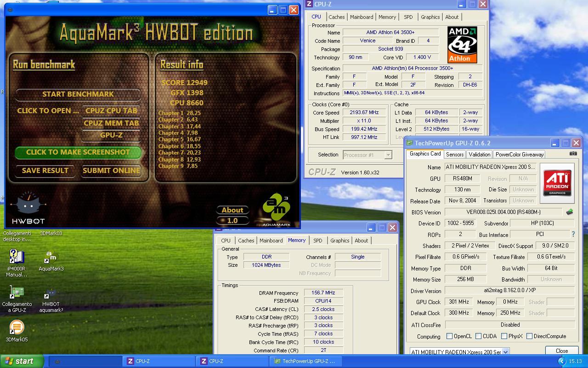Click the Memory Size value 256 MB
The width and height of the screenshot is (588, 368).
465,279
